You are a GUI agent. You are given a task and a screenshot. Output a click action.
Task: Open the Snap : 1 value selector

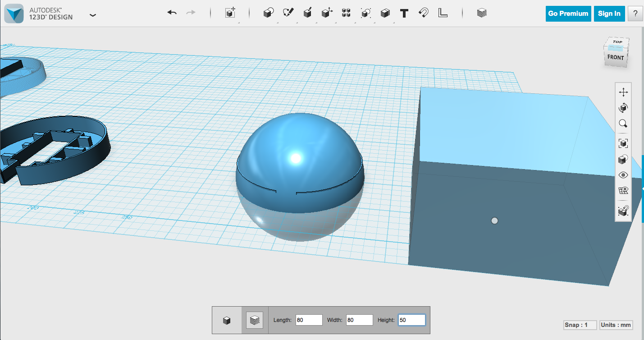pyautogui.click(x=580, y=325)
